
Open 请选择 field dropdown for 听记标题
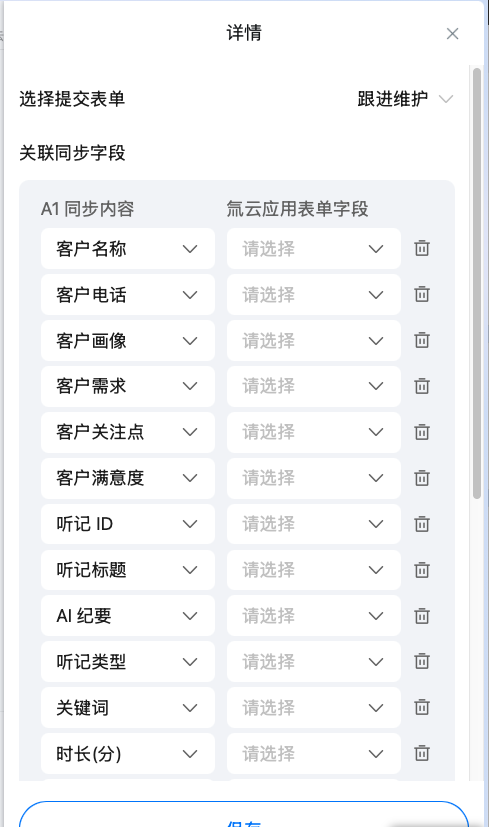(x=313, y=570)
